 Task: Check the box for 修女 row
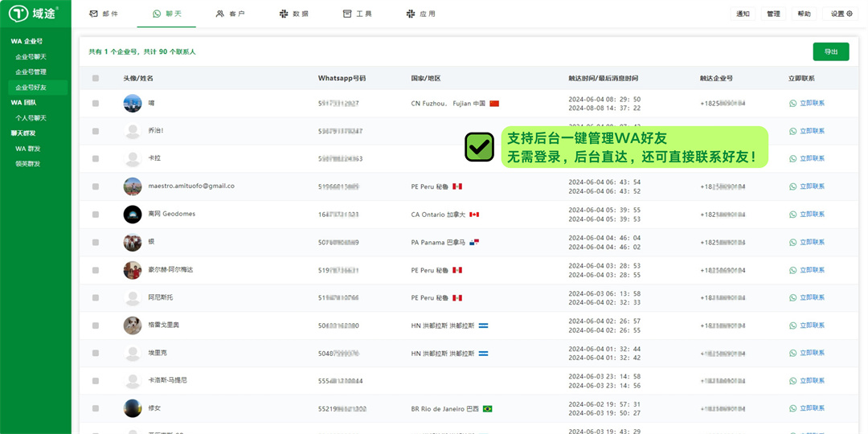click(96, 408)
